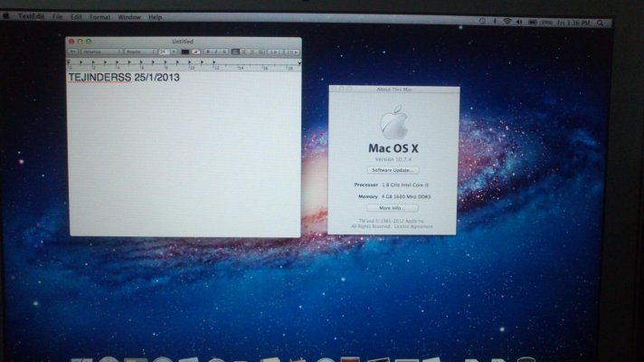
Task: Open the volume menu bar icon
Action: point(519,22)
